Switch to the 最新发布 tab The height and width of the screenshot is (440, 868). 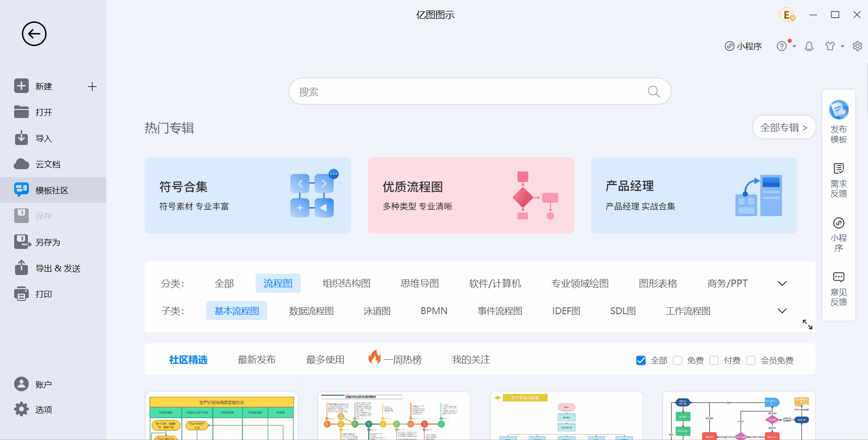[257, 360]
